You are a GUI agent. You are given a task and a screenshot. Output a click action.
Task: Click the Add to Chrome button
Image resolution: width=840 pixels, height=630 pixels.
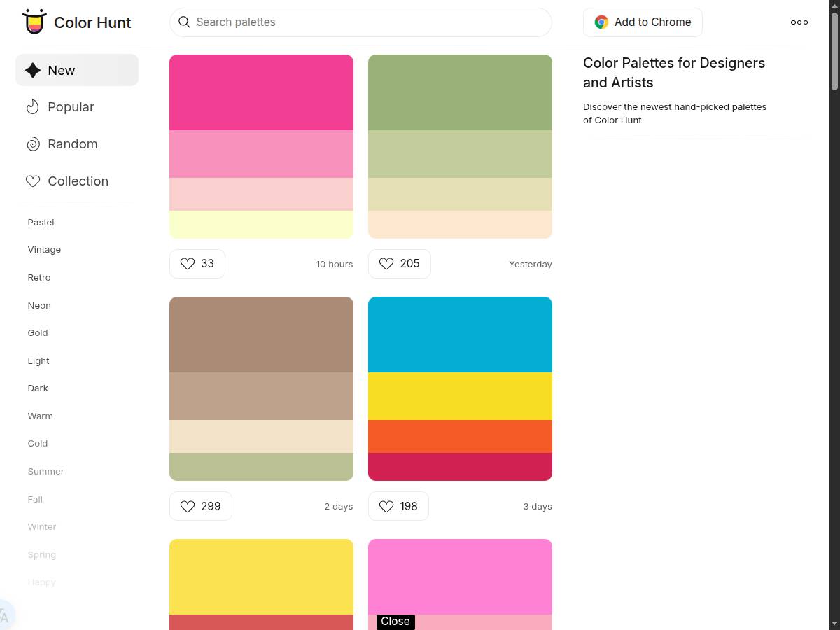click(x=642, y=22)
